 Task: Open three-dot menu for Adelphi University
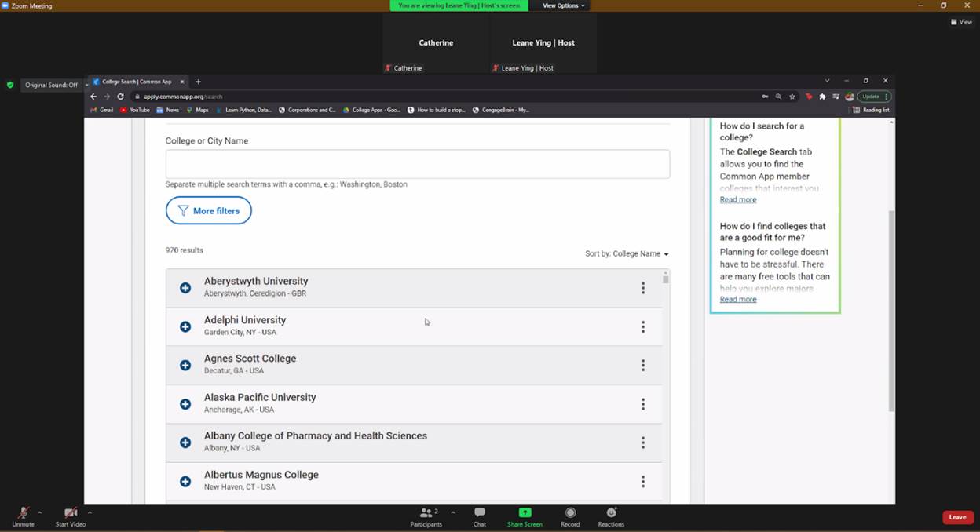coord(643,326)
